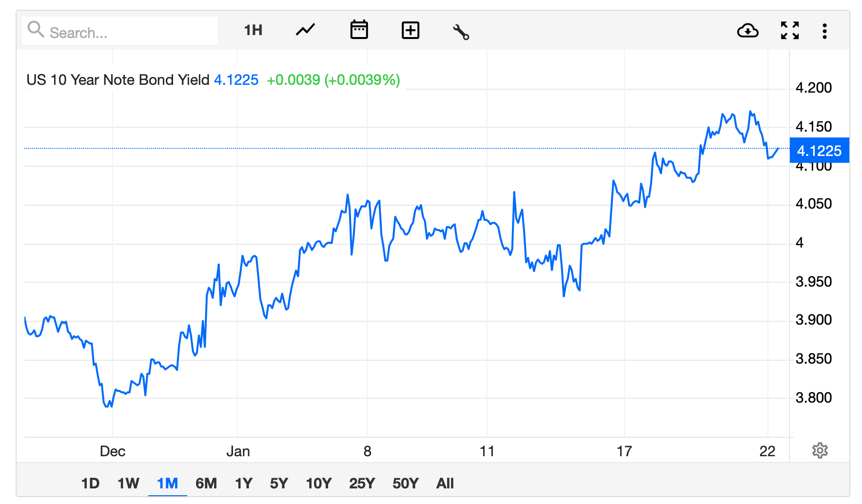
Task: Click the 3.900 y-axis label
Action: pyautogui.click(x=814, y=320)
